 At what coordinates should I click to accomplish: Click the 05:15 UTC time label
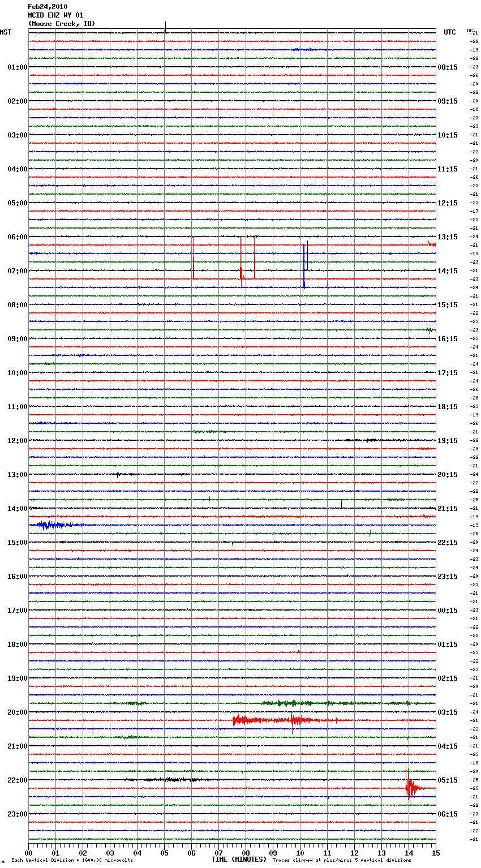(x=448, y=780)
